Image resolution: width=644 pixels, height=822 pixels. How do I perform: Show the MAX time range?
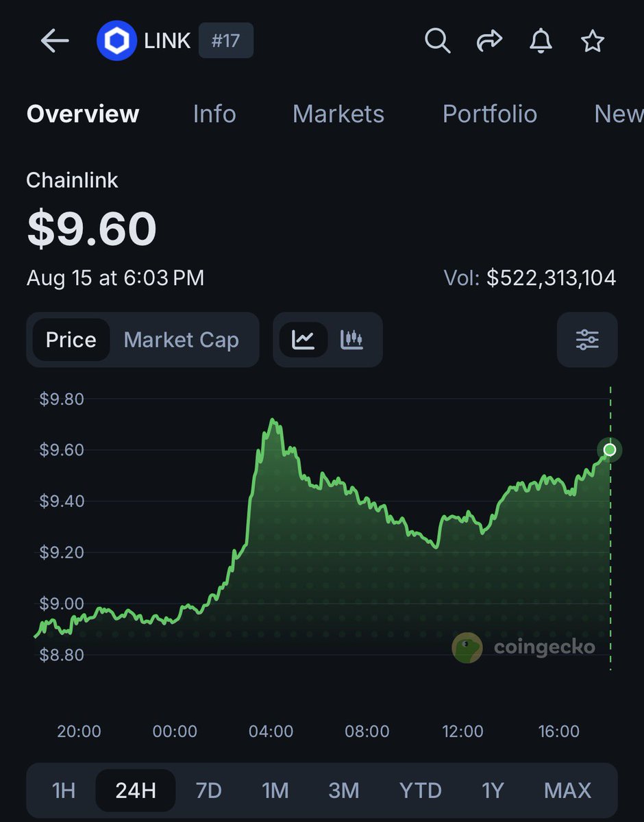567,790
